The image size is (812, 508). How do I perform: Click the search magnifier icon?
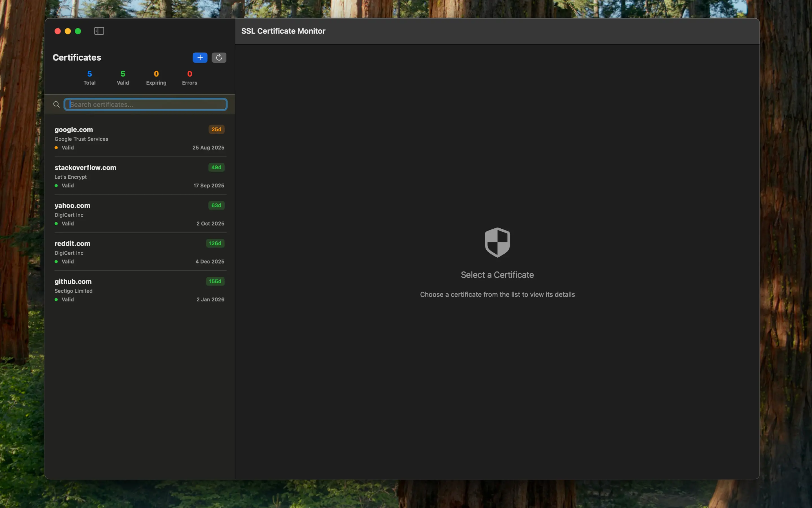pyautogui.click(x=56, y=104)
